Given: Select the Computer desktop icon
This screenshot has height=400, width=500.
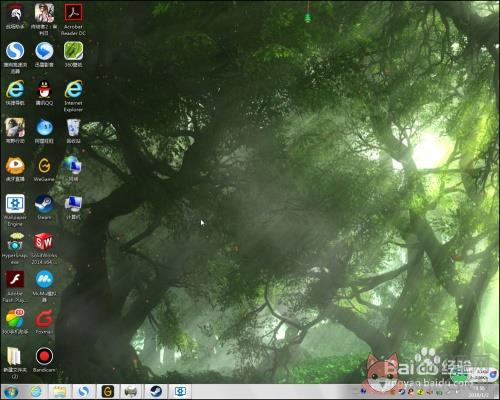Looking at the screenshot, I should pyautogui.click(x=73, y=207).
